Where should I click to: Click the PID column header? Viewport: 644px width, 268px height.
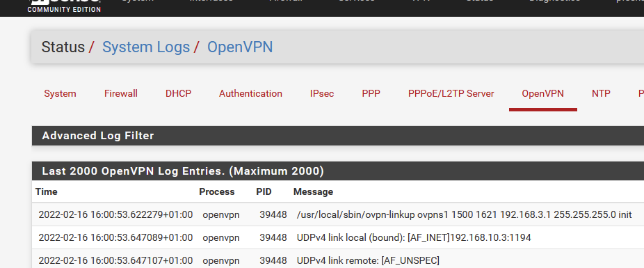(264, 191)
